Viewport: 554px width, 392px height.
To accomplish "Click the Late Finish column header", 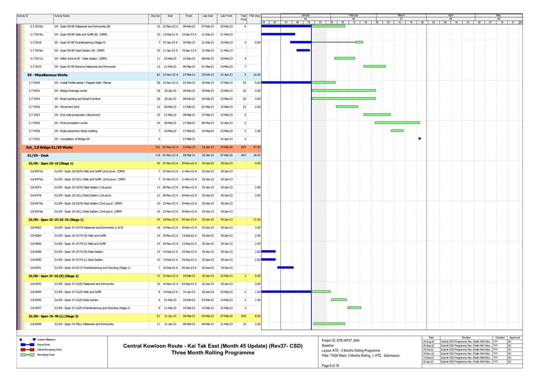I will 226,16.
